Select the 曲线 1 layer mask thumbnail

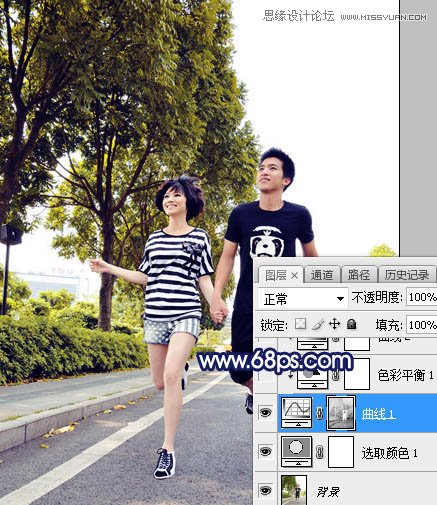341,413
